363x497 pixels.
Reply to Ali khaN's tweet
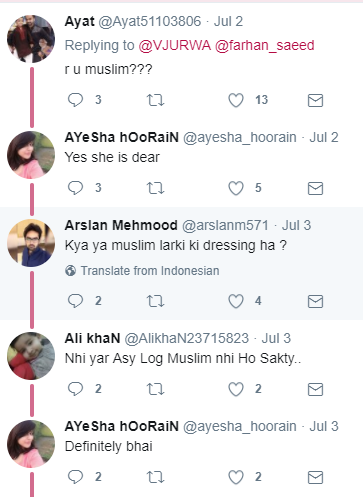tap(75, 389)
